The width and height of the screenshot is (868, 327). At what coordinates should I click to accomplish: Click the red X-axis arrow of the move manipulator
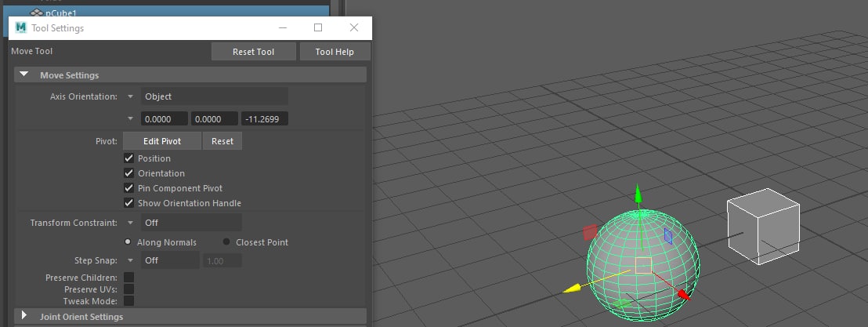tap(685, 295)
